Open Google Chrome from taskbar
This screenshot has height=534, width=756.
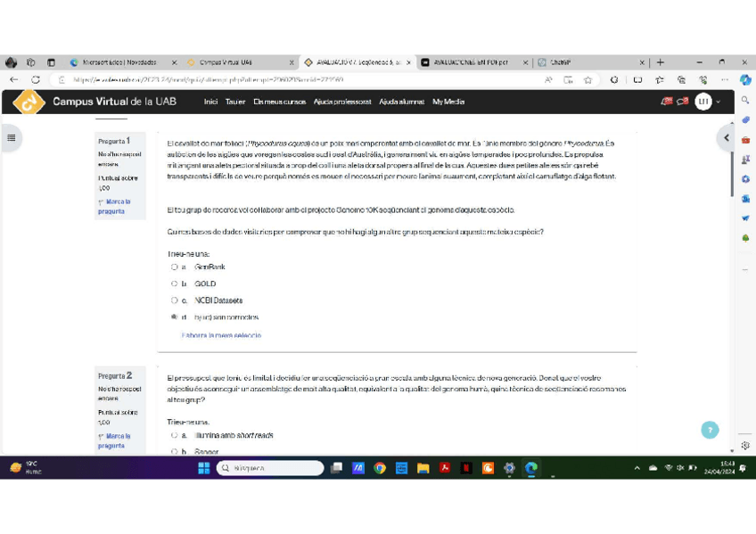click(380, 468)
